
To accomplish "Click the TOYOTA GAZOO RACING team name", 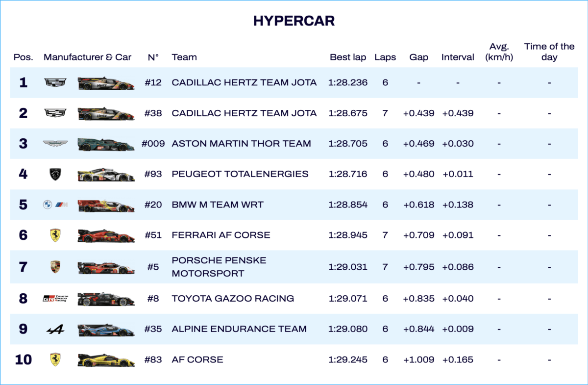I will (233, 298).
